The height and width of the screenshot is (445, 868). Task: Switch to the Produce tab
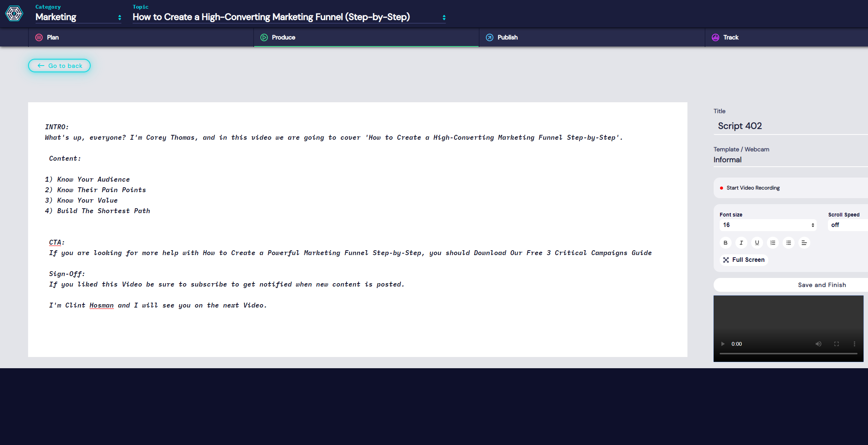tap(366, 37)
